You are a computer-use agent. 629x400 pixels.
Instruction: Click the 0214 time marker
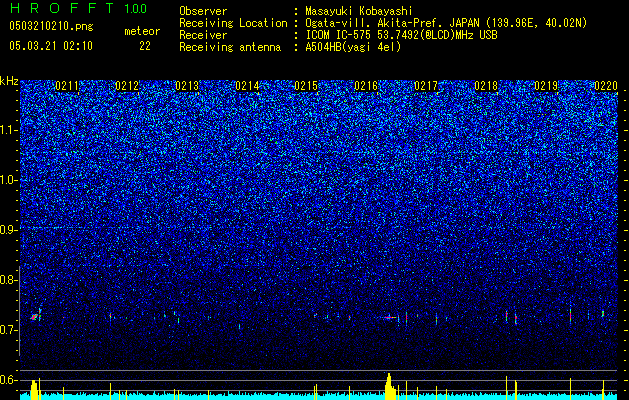click(247, 86)
